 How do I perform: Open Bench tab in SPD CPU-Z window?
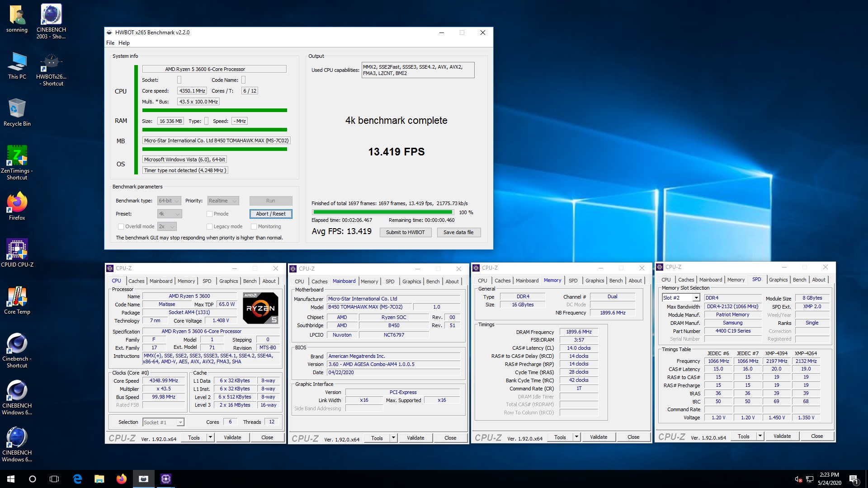point(799,280)
